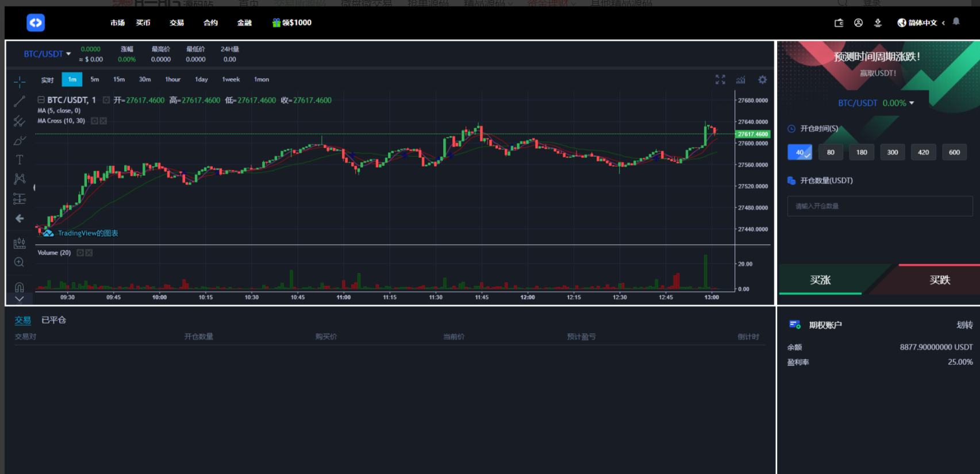Screen dimensions: 980x474
Task: Click the notification bell icon
Action: coord(956,22)
